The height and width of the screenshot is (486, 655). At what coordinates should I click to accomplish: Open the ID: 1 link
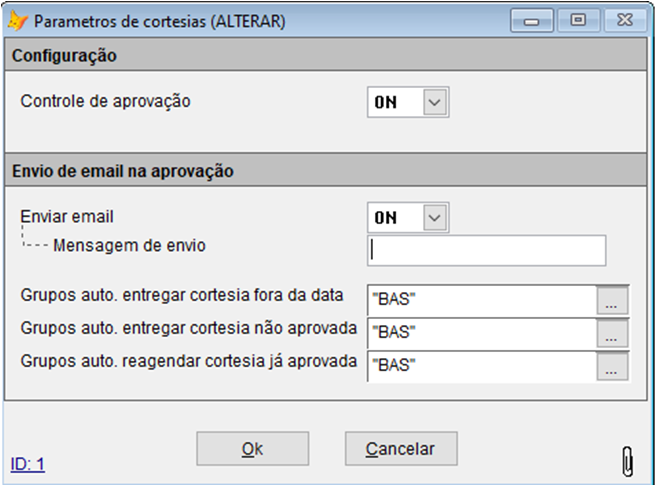(x=28, y=464)
